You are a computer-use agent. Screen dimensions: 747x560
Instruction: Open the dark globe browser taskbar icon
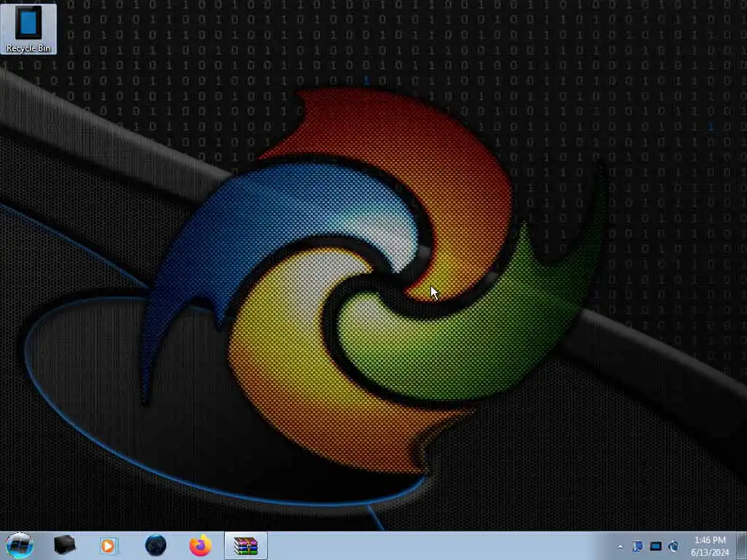click(156, 545)
